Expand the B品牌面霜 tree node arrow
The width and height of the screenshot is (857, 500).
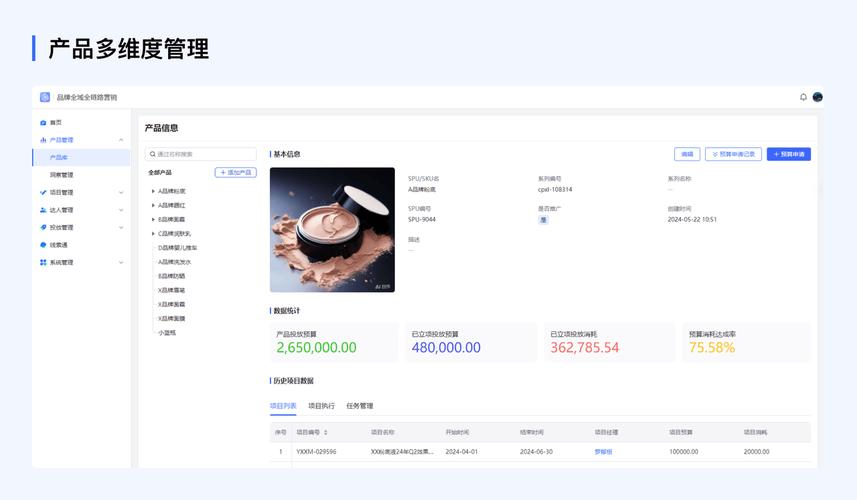point(153,219)
